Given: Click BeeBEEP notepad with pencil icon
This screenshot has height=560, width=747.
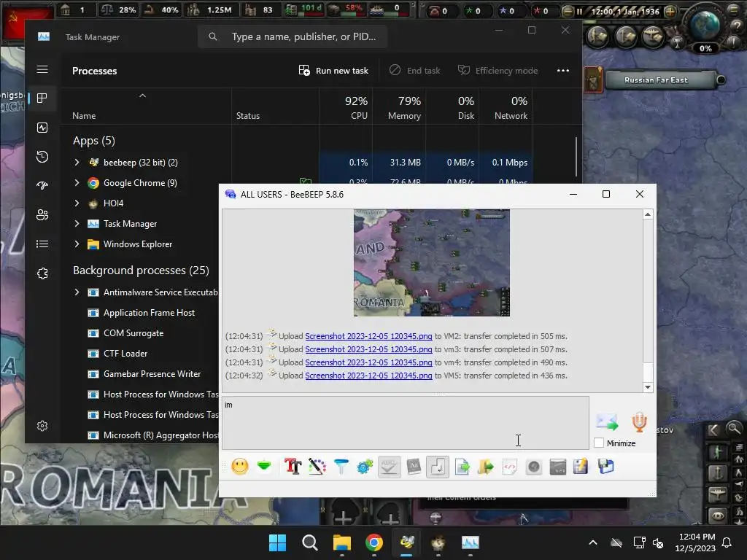Looking at the screenshot, I should (x=581, y=466).
